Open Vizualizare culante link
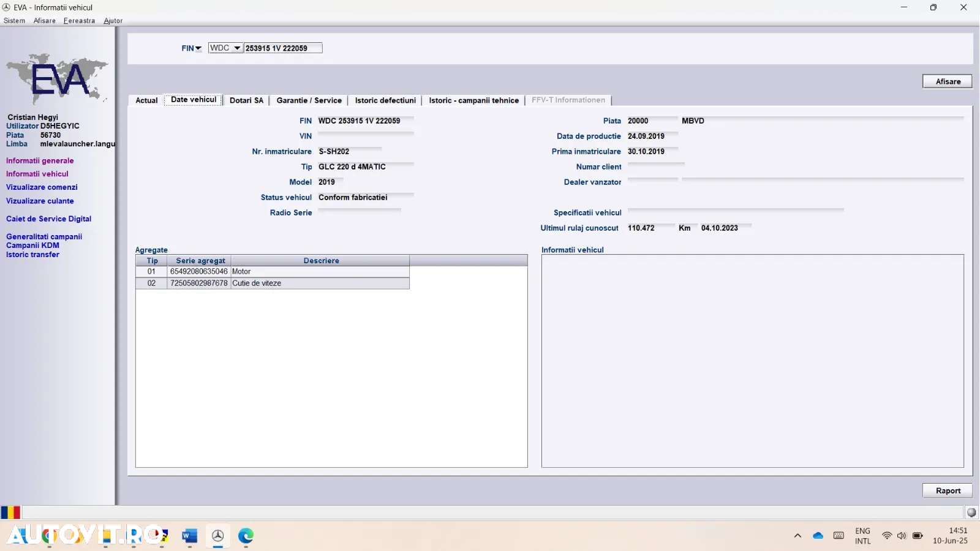This screenshot has width=980, height=551. coord(40,201)
